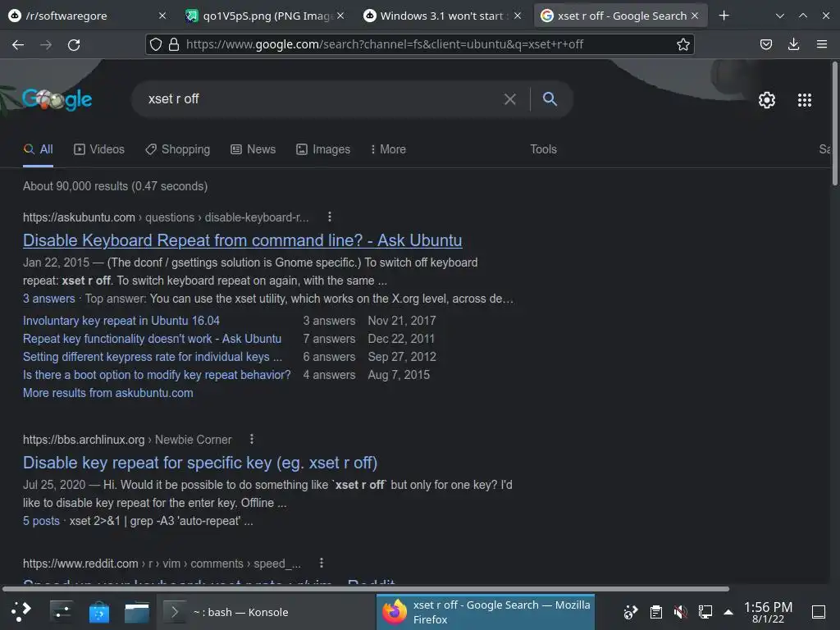Open System Settings from the taskbar
Image resolution: width=840 pixels, height=630 pixels.
click(62, 611)
